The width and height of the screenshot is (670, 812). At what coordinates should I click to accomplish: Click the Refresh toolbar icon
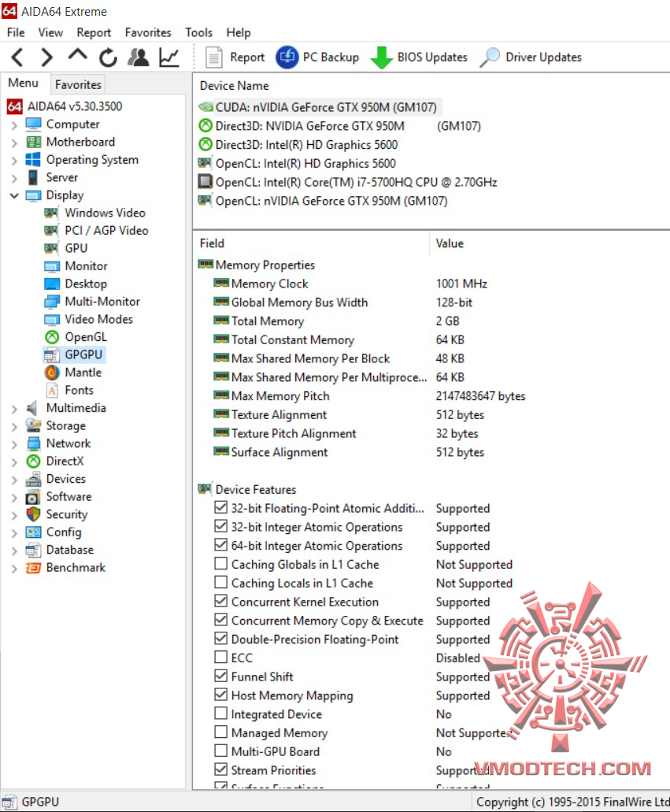point(108,57)
